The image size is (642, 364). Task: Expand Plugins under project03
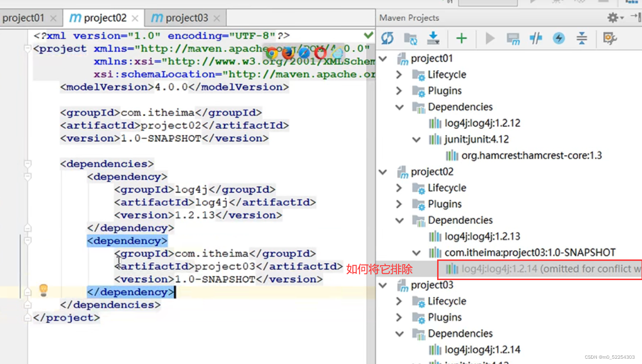[x=399, y=317]
